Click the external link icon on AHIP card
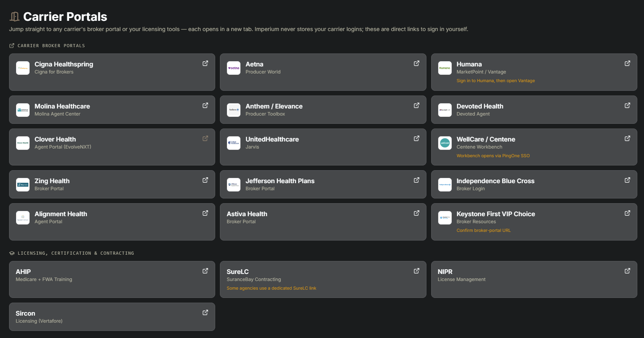The width and height of the screenshot is (644, 338). (x=205, y=271)
